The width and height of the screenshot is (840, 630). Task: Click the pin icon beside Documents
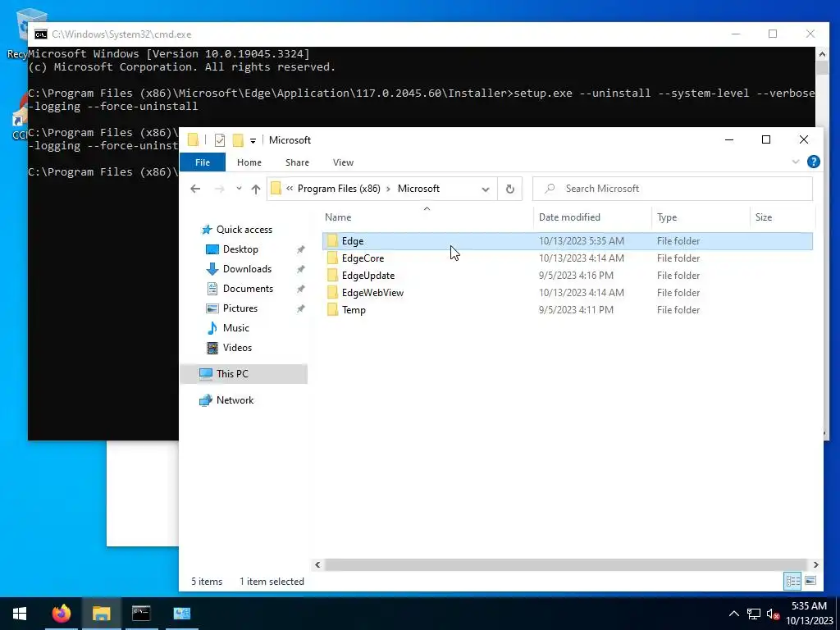(300, 289)
